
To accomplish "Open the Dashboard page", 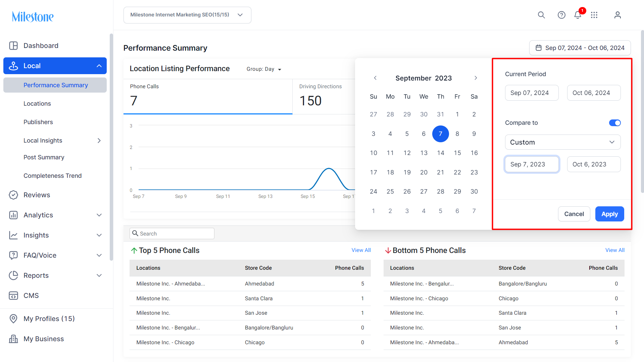I will pyautogui.click(x=41, y=46).
